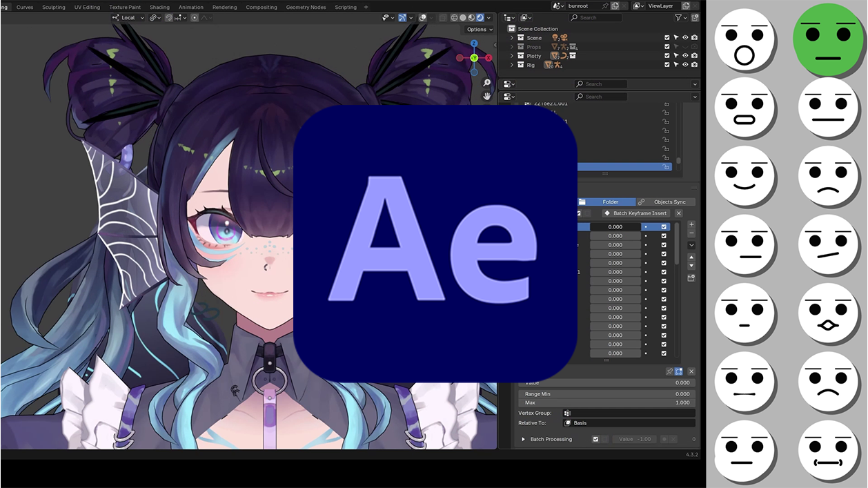Image resolution: width=868 pixels, height=488 pixels.
Task: Disable Rig collection render camera icon
Action: pyautogui.click(x=694, y=65)
